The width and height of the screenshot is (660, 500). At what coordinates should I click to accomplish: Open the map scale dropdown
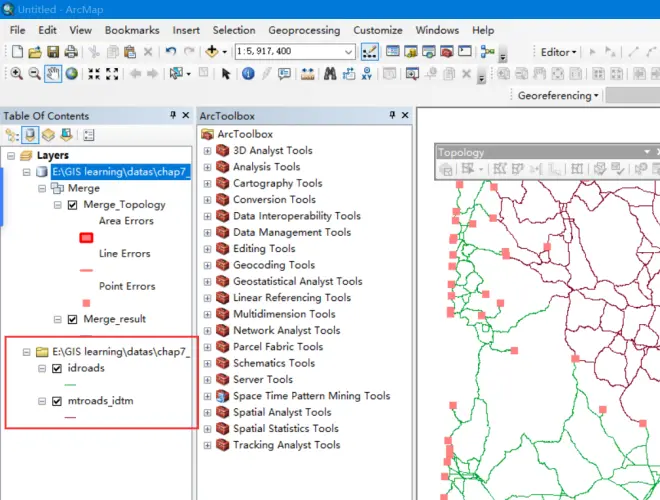tap(348, 52)
